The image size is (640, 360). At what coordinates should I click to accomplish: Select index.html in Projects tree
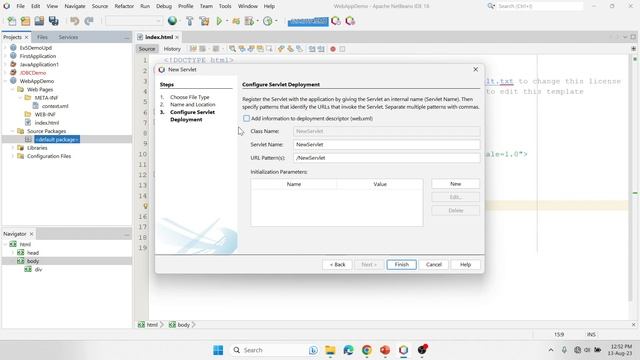47,123
